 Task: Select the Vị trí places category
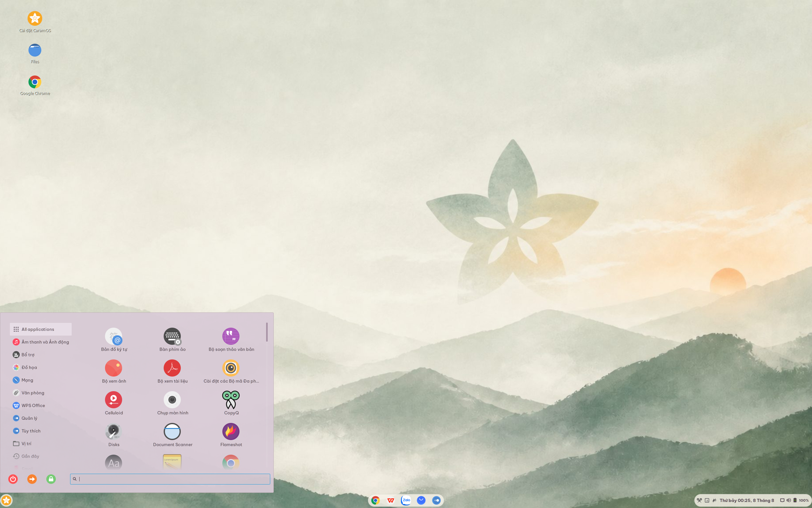point(41,444)
